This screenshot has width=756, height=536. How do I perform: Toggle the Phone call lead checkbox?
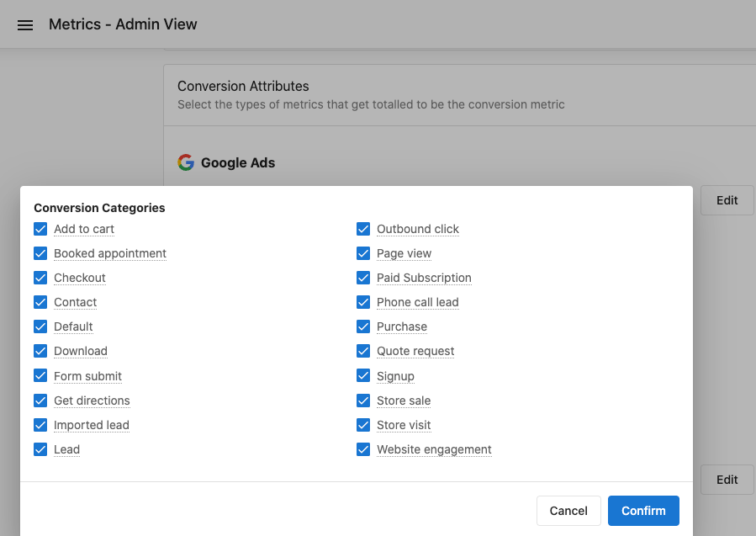(363, 302)
